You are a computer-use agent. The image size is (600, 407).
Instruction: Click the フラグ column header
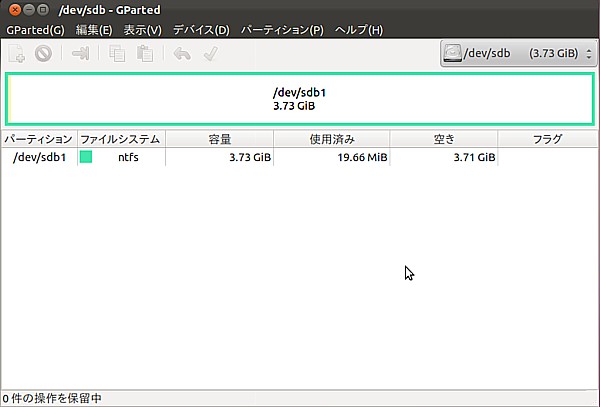pos(548,139)
